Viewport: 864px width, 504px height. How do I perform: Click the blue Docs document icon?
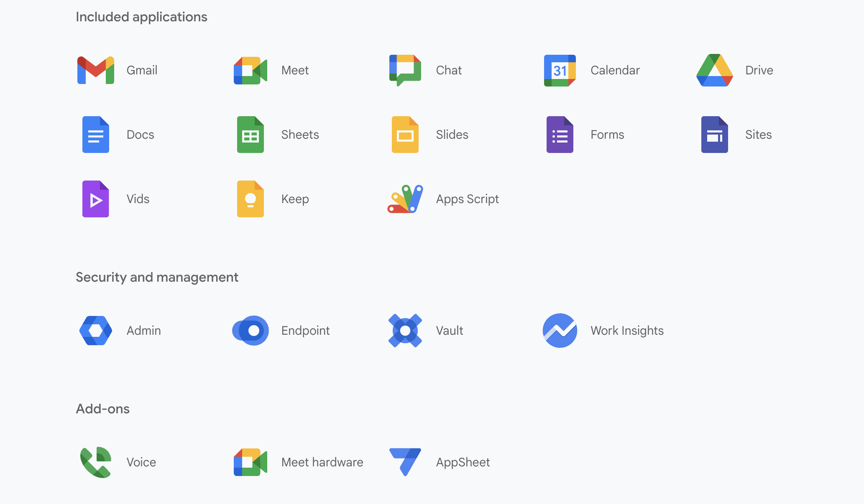pos(96,135)
